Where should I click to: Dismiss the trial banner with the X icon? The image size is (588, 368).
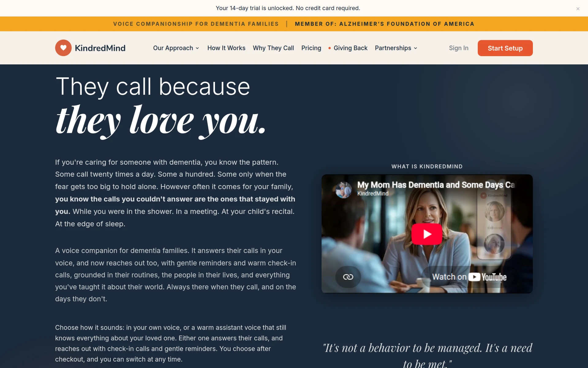(x=578, y=9)
